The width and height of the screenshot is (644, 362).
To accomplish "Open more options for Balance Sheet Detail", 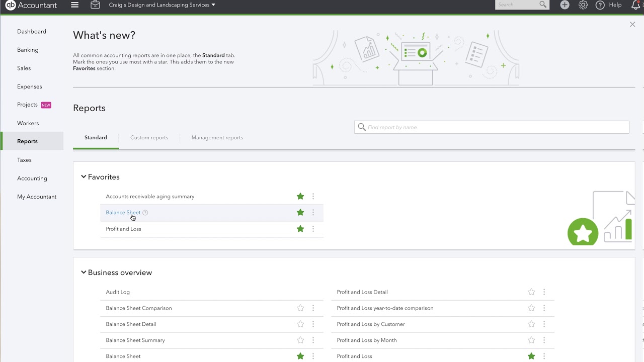I will 313,324.
